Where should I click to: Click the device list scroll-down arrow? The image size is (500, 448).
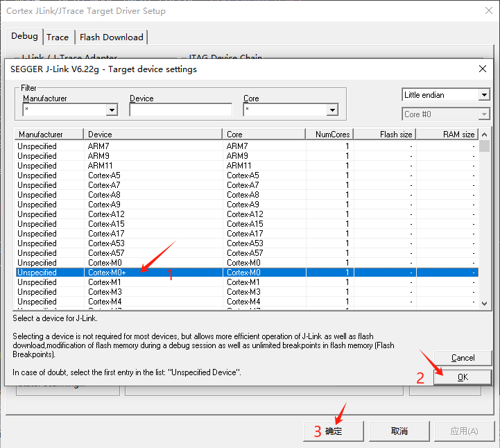(x=484, y=304)
